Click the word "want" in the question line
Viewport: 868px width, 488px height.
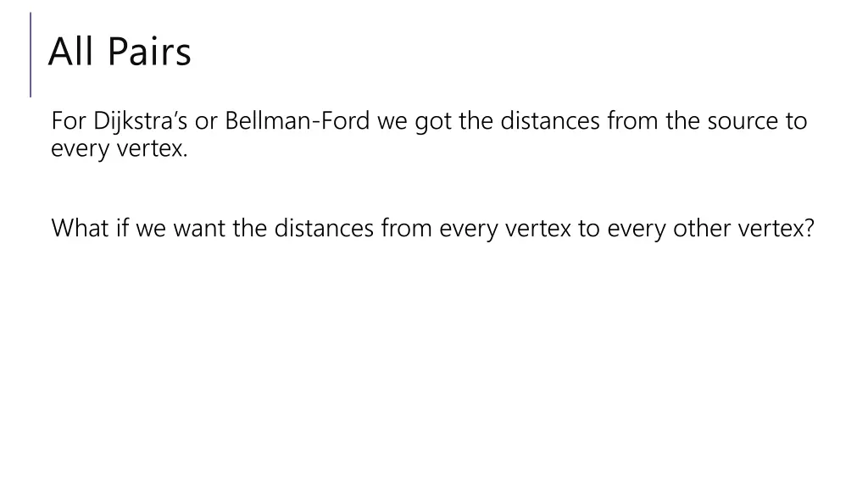pos(200,228)
